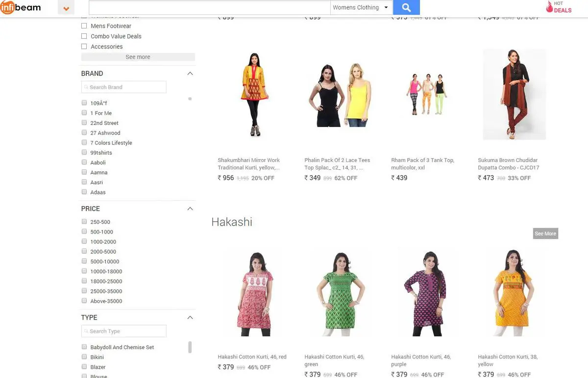This screenshot has height=378, width=588.
Task: Open Sukuma Brown Chudidar Dupatta Combo link
Action: 508,164
